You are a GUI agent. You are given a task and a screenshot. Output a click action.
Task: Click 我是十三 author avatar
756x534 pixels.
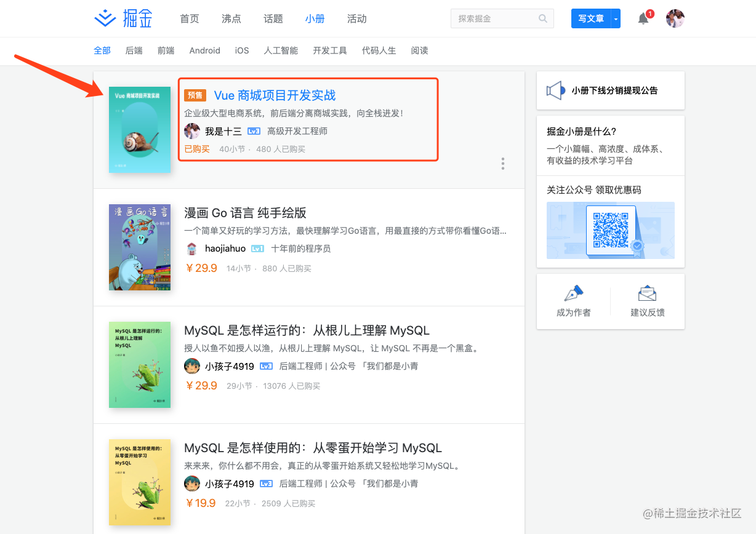click(x=192, y=131)
